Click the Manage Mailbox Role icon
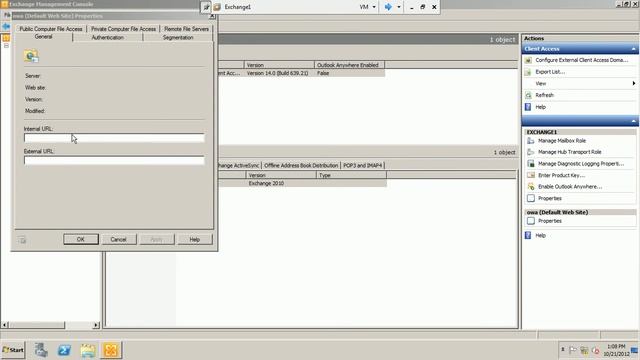Screen dimensions: 640x360 [x=531, y=141]
